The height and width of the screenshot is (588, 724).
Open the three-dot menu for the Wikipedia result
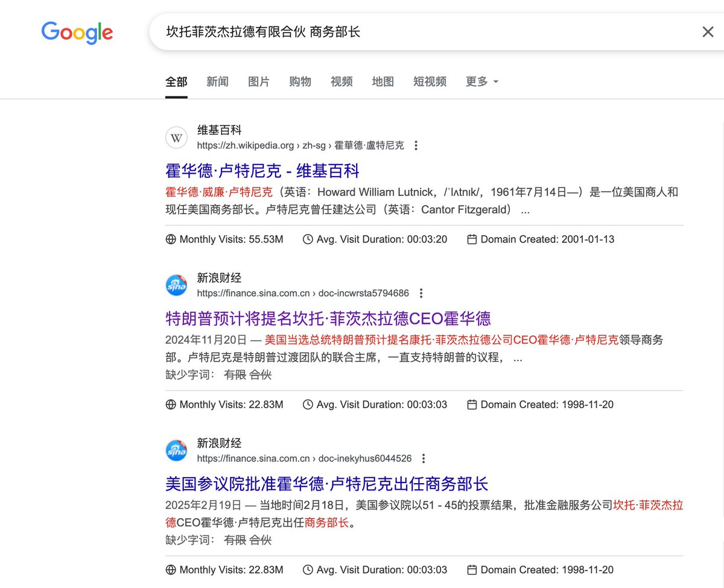click(x=416, y=145)
